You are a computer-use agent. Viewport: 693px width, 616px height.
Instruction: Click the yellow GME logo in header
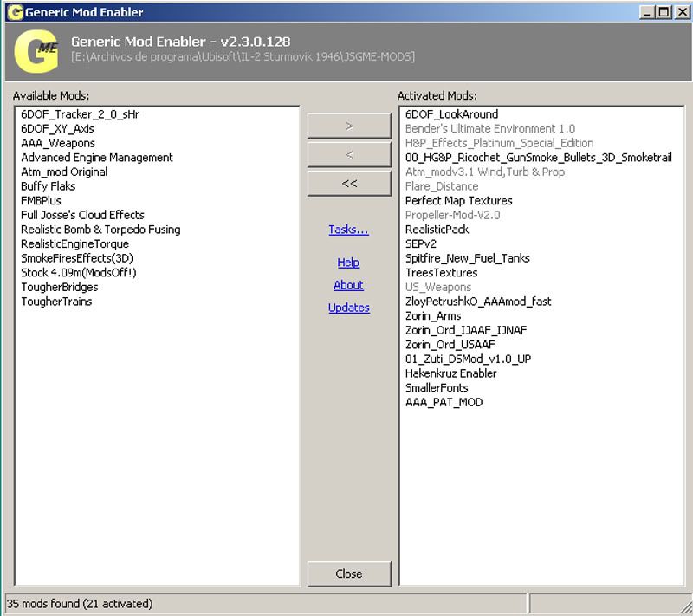(36, 51)
